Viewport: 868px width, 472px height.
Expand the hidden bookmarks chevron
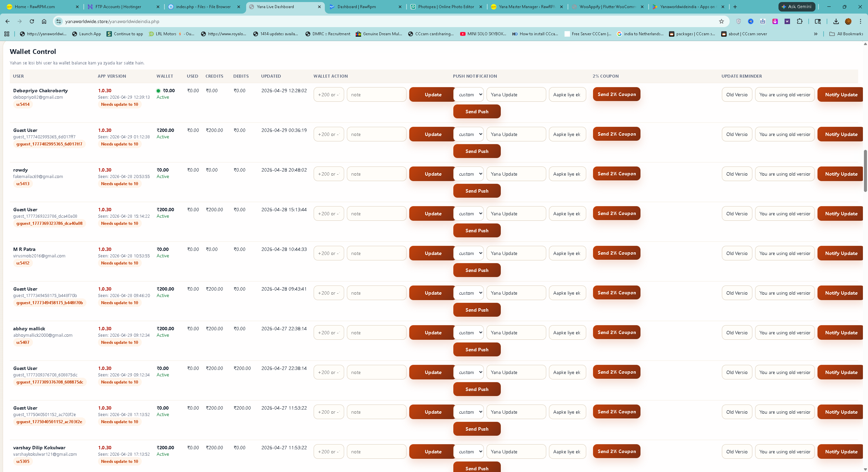click(816, 34)
